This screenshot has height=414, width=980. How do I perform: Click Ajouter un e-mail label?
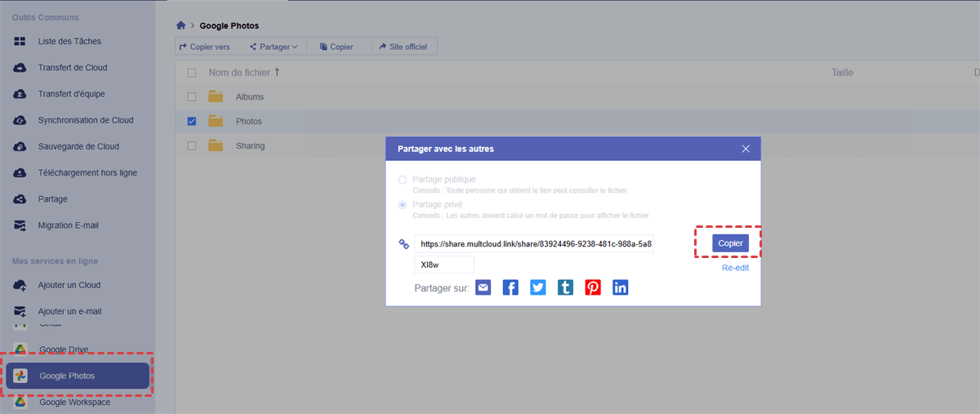(69, 311)
